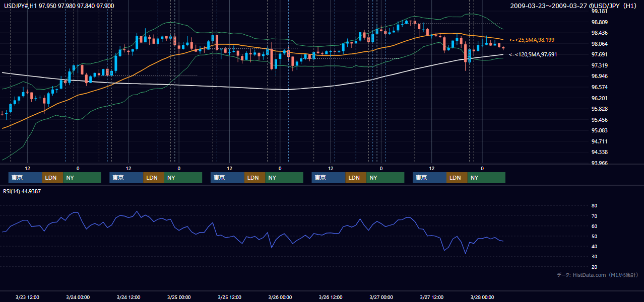
Task: Click the 97.319 price axis value
Action: pyautogui.click(x=601, y=65)
